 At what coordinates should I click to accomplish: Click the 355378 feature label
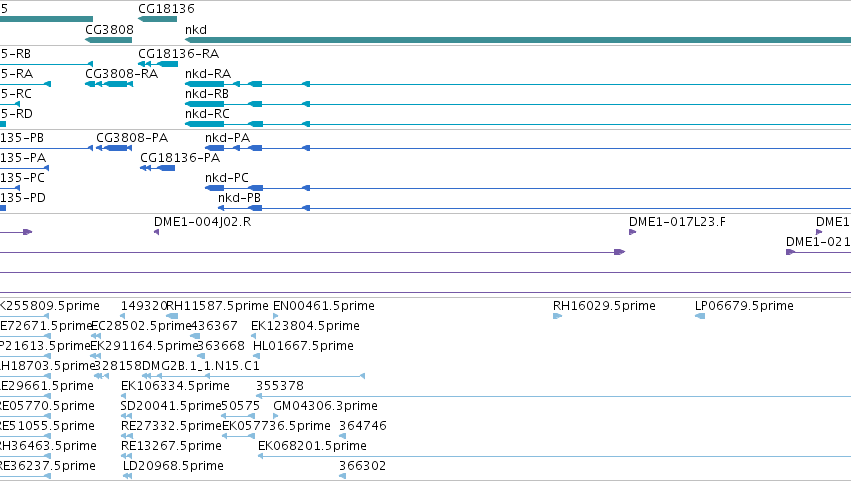(280, 387)
